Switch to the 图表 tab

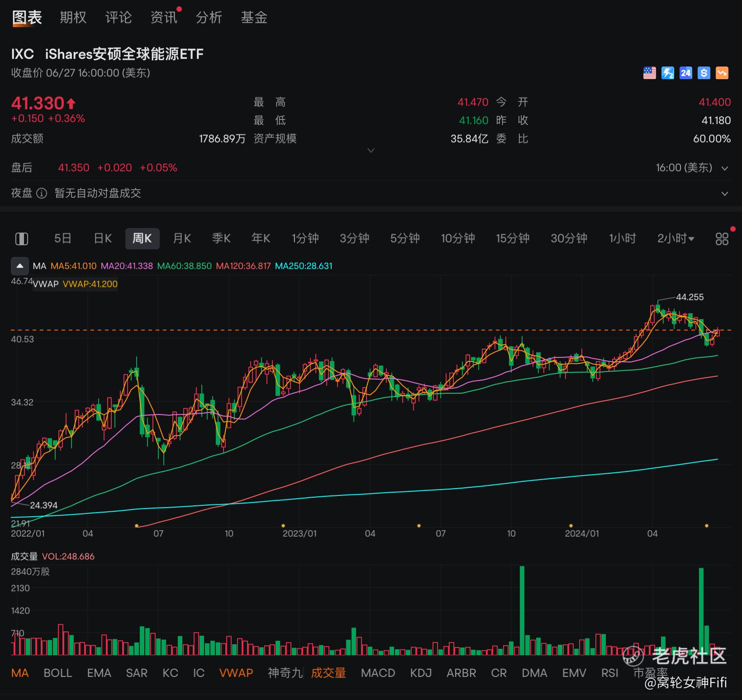coord(27,18)
